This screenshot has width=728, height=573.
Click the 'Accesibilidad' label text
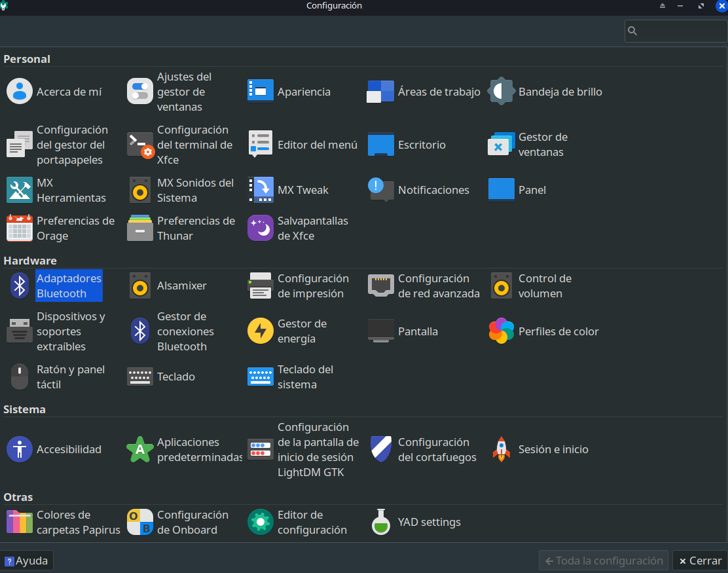click(69, 449)
